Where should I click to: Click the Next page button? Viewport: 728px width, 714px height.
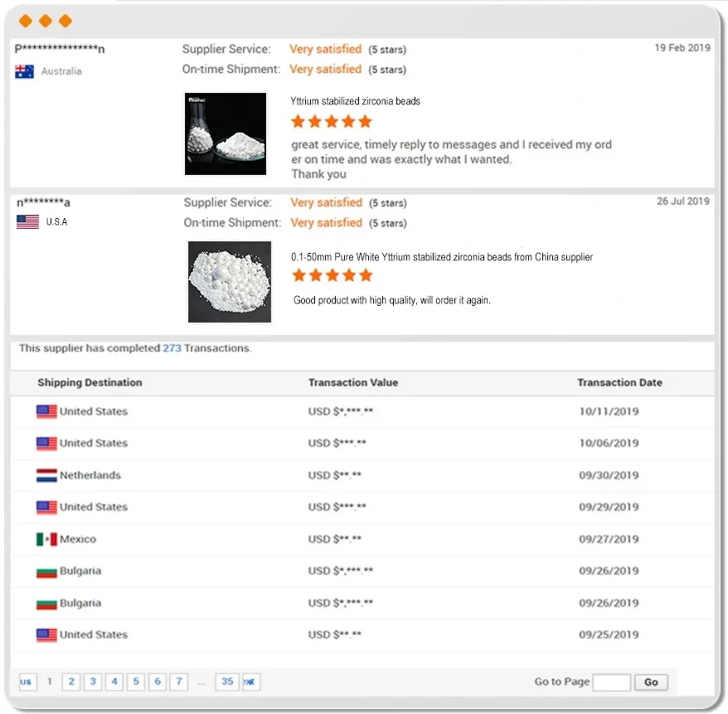click(x=250, y=682)
